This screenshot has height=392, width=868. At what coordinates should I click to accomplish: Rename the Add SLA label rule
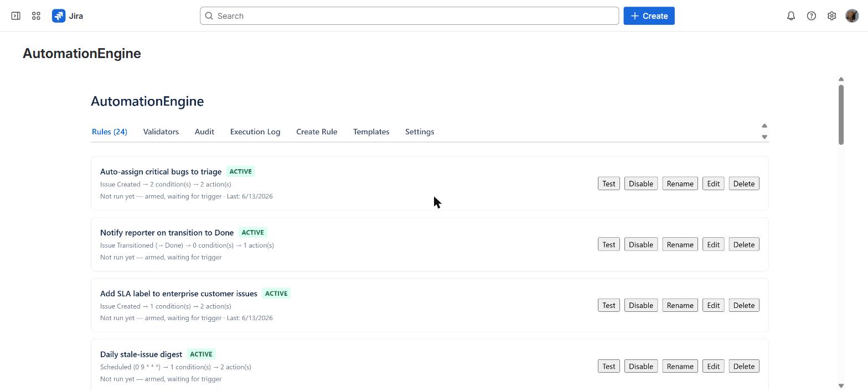coord(680,305)
